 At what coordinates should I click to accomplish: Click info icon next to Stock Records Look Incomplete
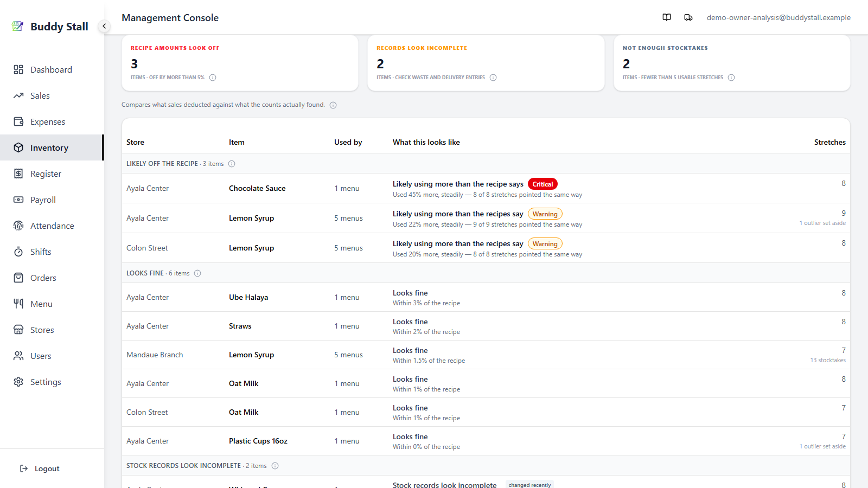(x=275, y=466)
